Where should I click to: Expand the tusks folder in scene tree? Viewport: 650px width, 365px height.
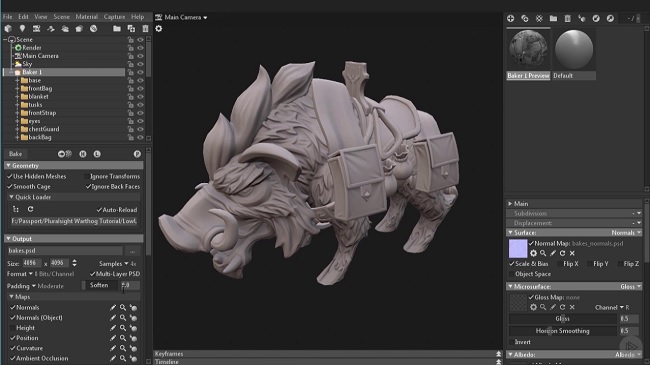coord(17,105)
